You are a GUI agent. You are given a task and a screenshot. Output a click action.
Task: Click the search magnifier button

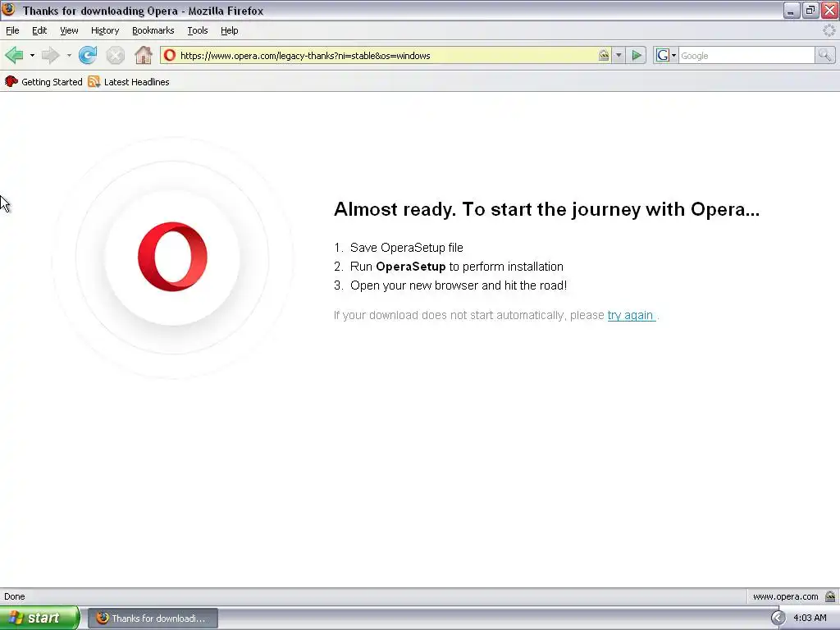click(x=824, y=55)
